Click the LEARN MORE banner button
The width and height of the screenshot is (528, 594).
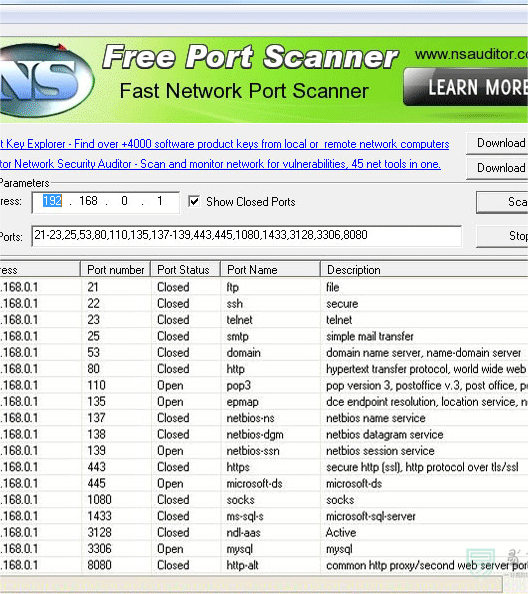[x=466, y=87]
